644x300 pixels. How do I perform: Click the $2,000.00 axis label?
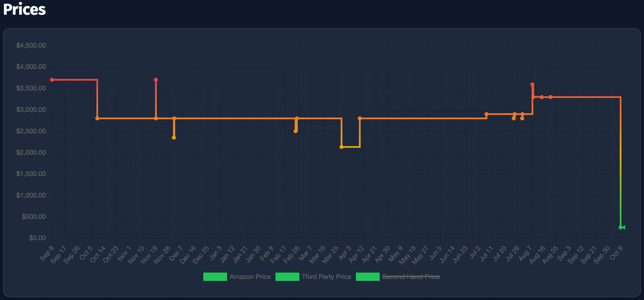[x=31, y=152]
